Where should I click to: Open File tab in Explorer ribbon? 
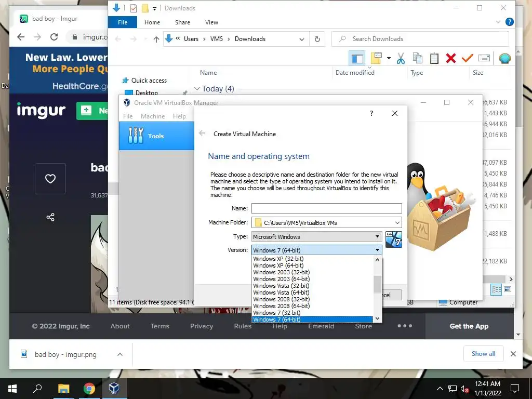(x=123, y=22)
